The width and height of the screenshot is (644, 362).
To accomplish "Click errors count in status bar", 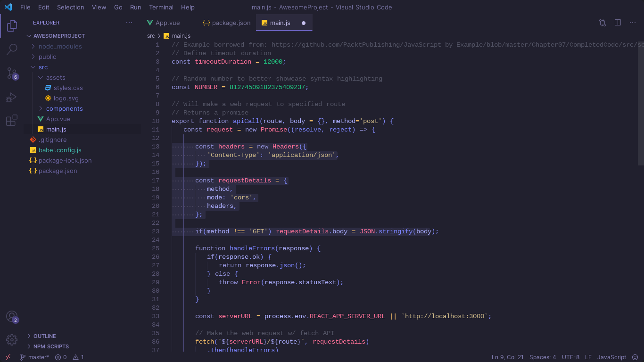I will (x=61, y=357).
